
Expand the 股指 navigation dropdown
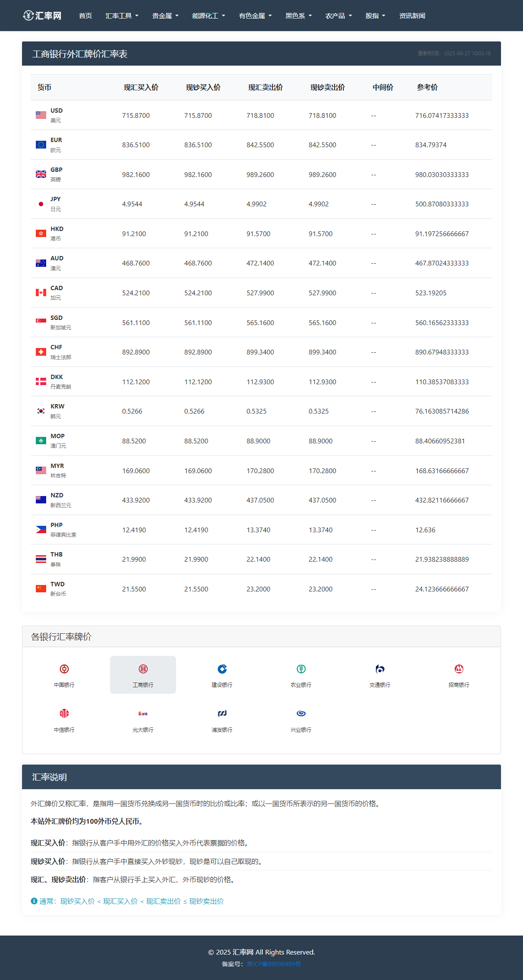(x=375, y=16)
